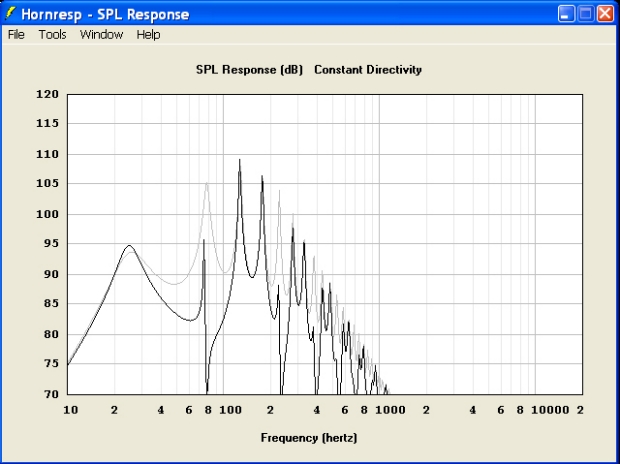The width and height of the screenshot is (620, 464).
Task: Maximize the Hornresp SPL Response window
Action: pyautogui.click(x=586, y=14)
